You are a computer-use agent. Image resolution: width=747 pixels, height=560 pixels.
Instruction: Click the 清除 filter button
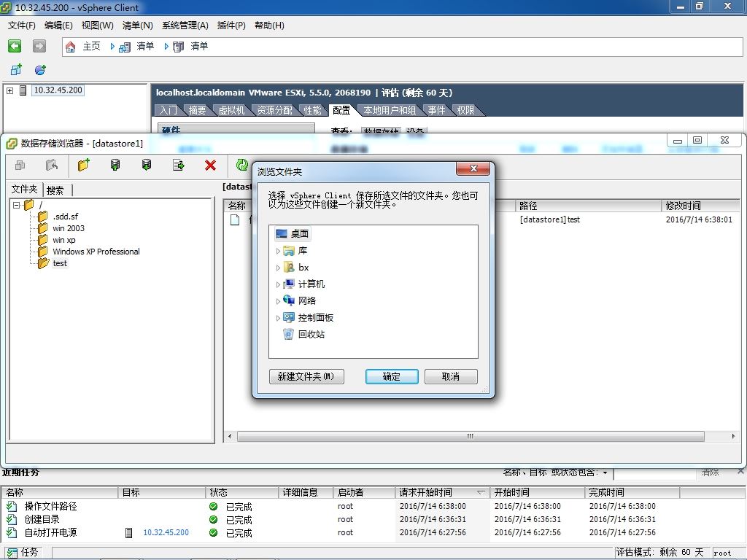click(710, 472)
